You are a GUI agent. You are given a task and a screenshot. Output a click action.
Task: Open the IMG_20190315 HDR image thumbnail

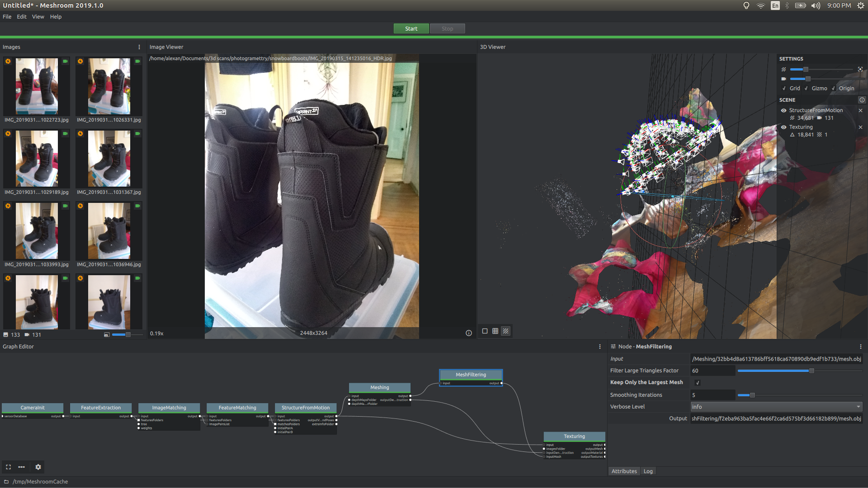(x=36, y=86)
